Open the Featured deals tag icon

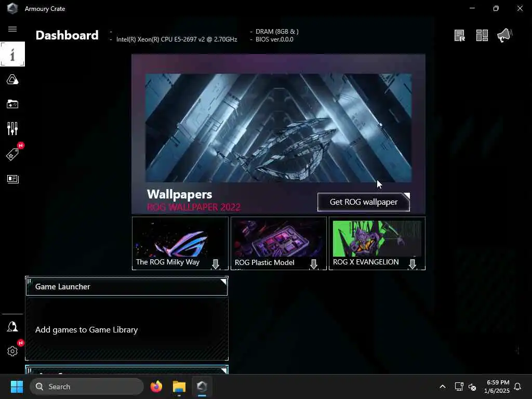click(x=12, y=154)
